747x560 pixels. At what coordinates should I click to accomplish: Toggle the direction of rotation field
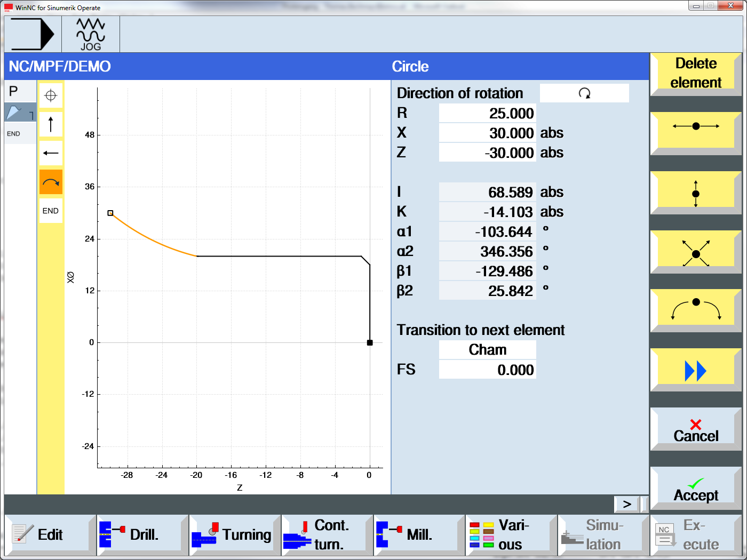coord(584,93)
